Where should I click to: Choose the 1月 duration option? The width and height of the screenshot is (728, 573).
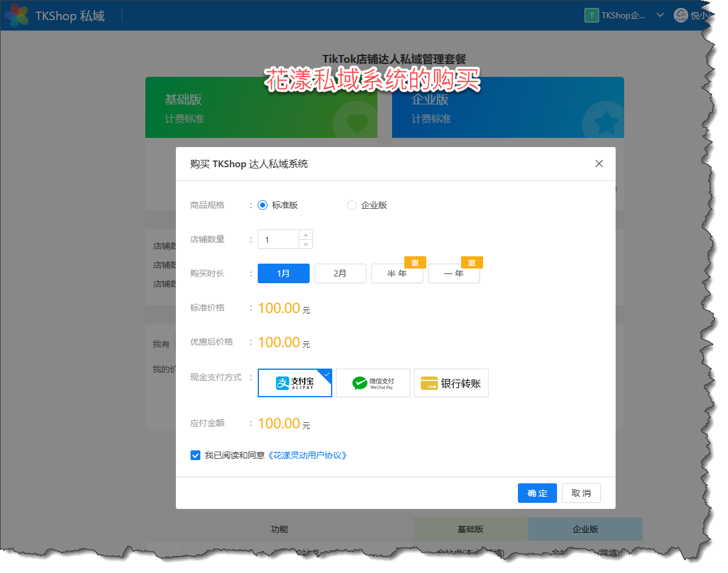(x=283, y=273)
